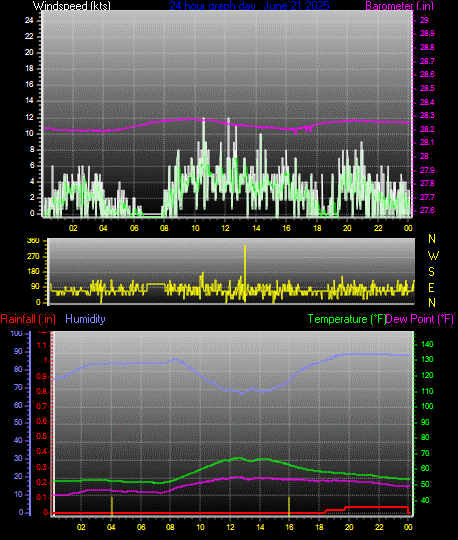Click windspeed axis value 24
Image resolution: width=458 pixels, height=540 pixels.
click(x=29, y=20)
